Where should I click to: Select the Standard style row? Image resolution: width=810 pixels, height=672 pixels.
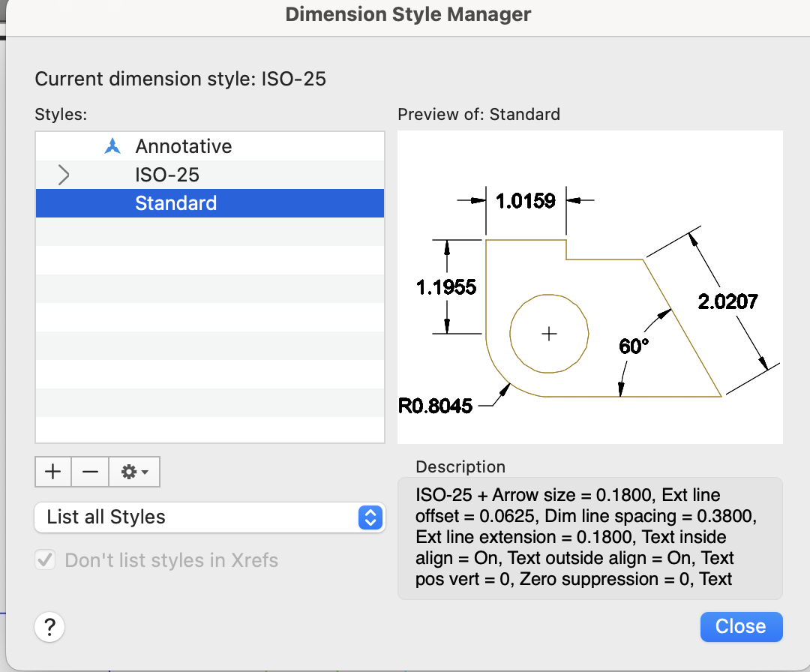point(176,203)
